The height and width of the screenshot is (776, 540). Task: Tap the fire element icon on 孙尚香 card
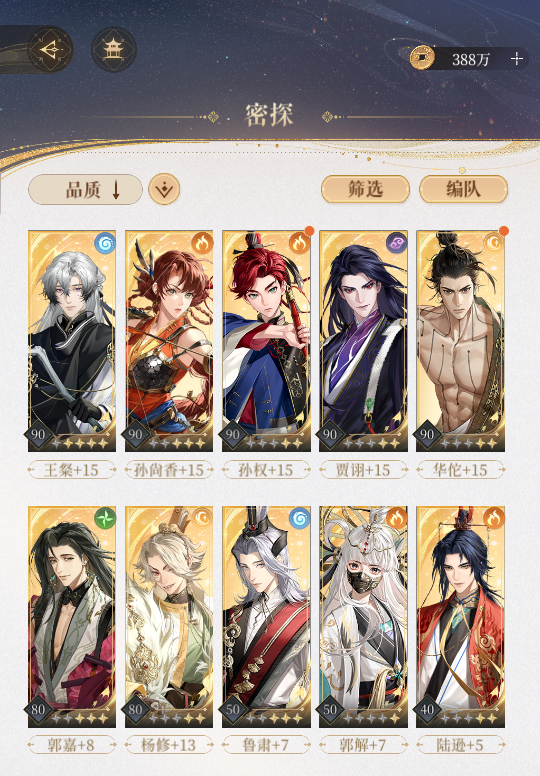pos(202,243)
